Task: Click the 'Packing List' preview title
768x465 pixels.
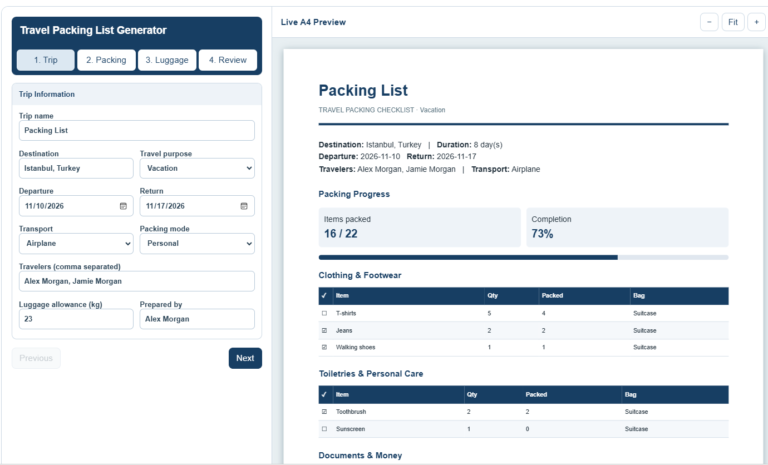Action: [x=363, y=90]
